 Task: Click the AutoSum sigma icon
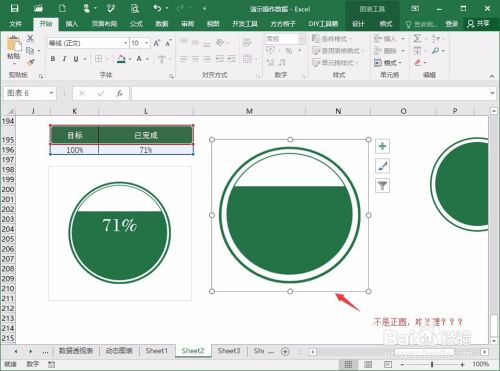click(417, 38)
